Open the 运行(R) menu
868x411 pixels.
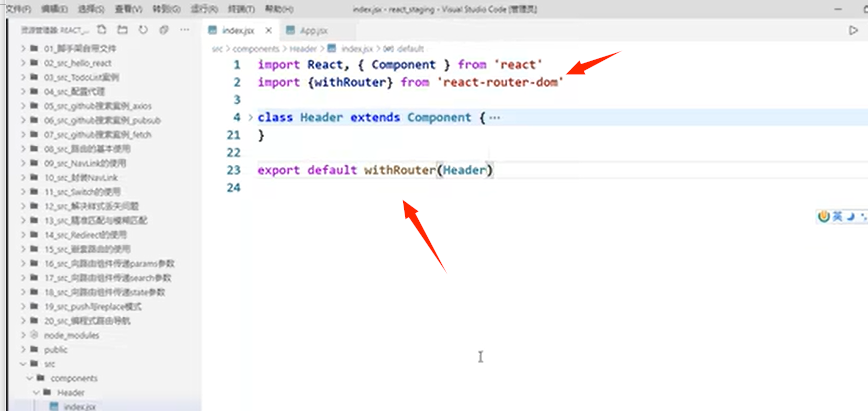(204, 9)
